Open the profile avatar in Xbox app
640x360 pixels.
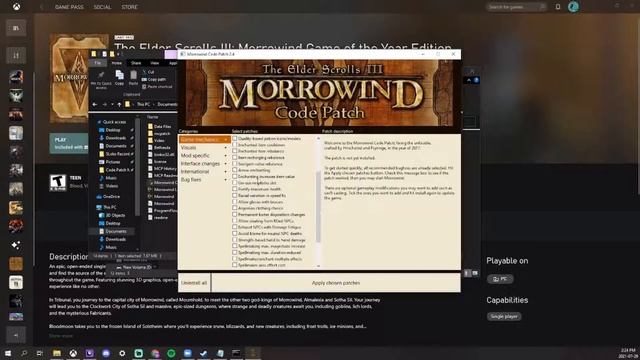click(x=573, y=7)
